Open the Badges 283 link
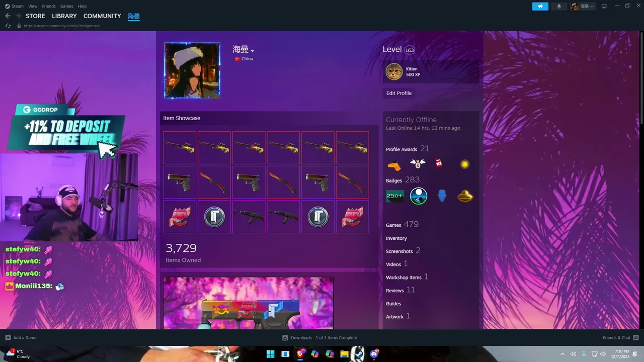 (x=403, y=180)
